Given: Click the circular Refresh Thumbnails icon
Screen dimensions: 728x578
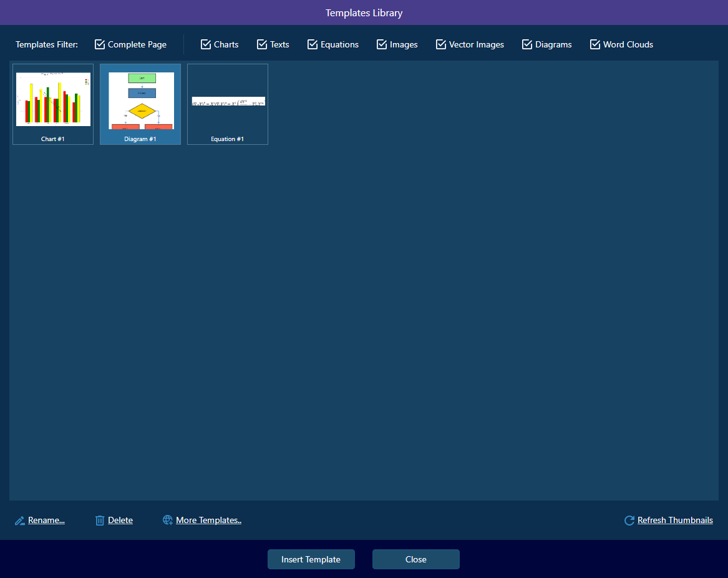Looking at the screenshot, I should pos(629,521).
